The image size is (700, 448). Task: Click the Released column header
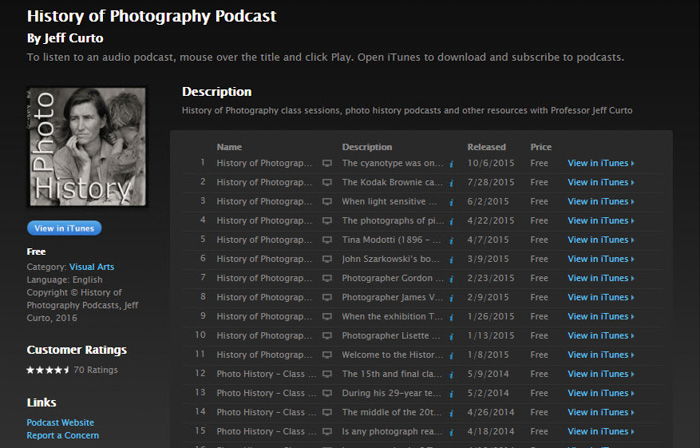[x=487, y=147]
